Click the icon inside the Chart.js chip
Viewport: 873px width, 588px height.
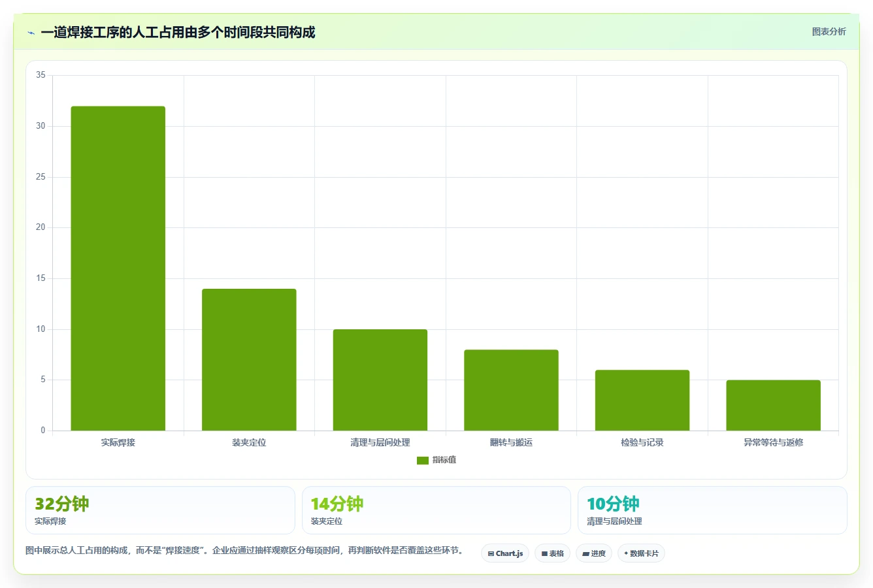pyautogui.click(x=491, y=553)
